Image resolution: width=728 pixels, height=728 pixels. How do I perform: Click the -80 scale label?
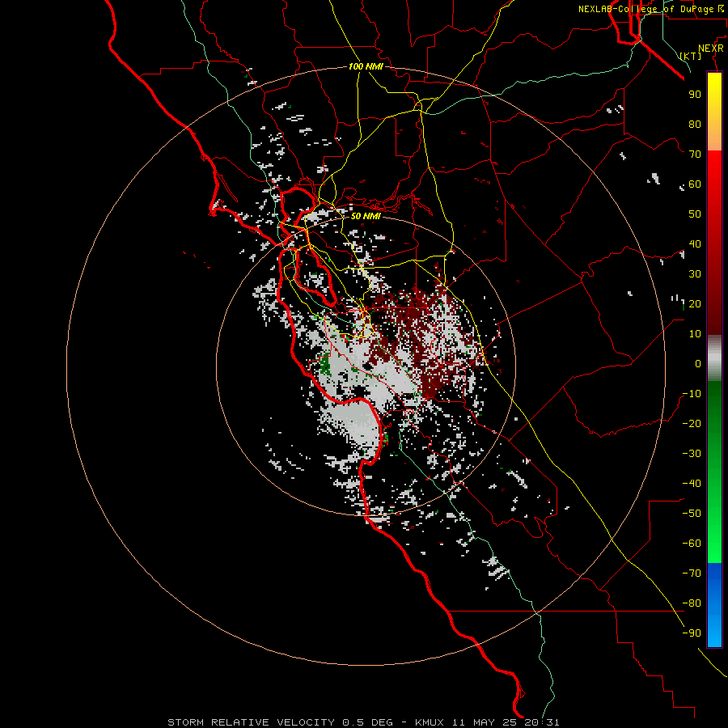(x=692, y=603)
